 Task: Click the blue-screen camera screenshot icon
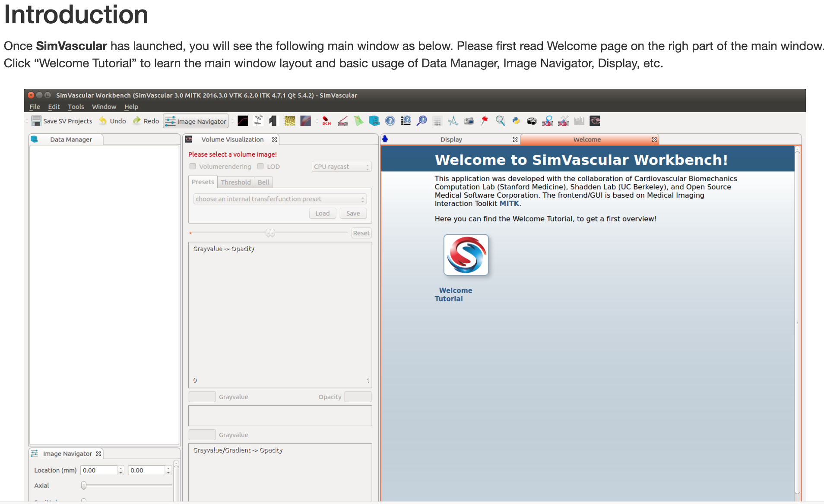pyautogui.click(x=469, y=121)
